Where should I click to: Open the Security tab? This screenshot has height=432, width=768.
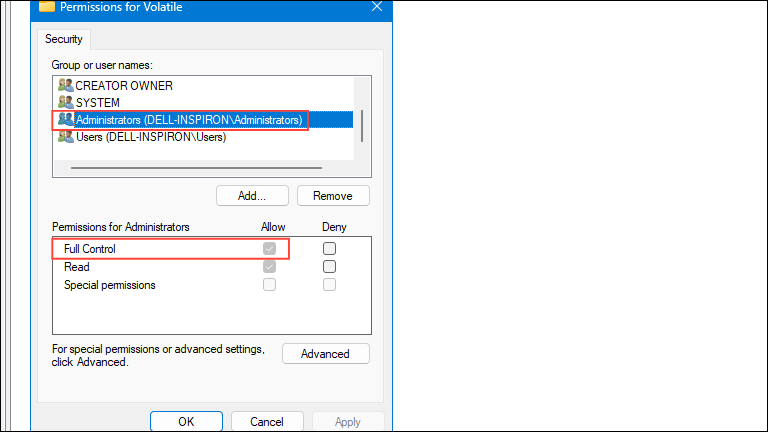point(64,39)
